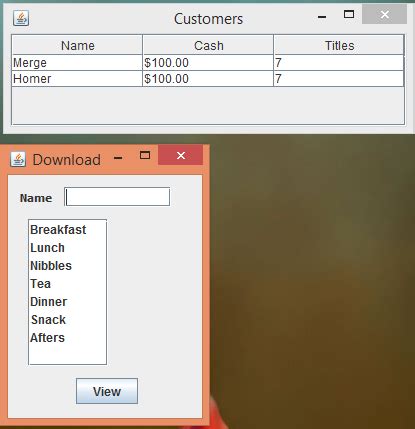Focus the Name text field

117,197
